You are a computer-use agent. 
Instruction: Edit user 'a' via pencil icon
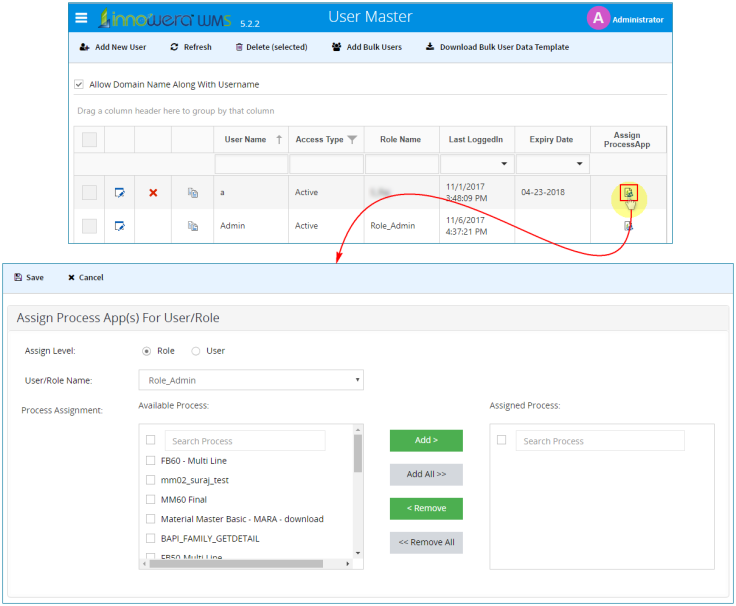[x=120, y=192]
